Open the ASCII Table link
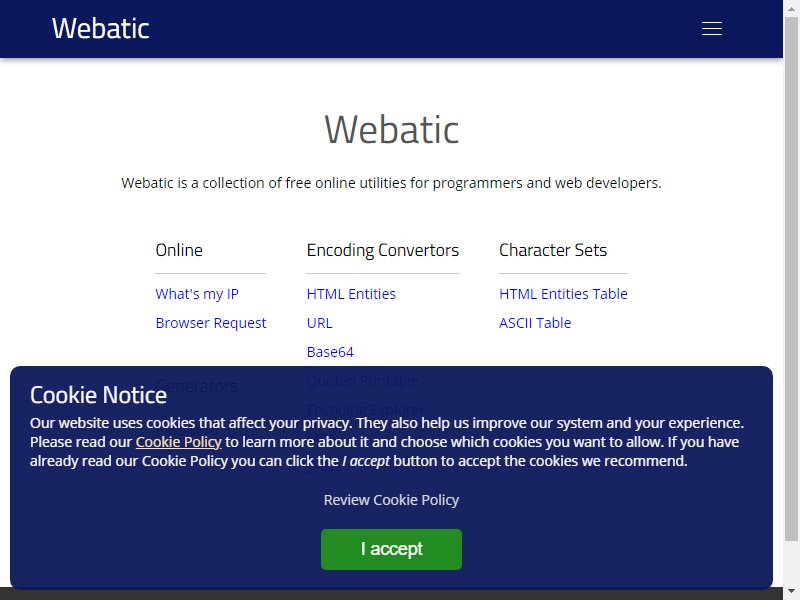Screen dimensions: 800x600 tap(535, 323)
